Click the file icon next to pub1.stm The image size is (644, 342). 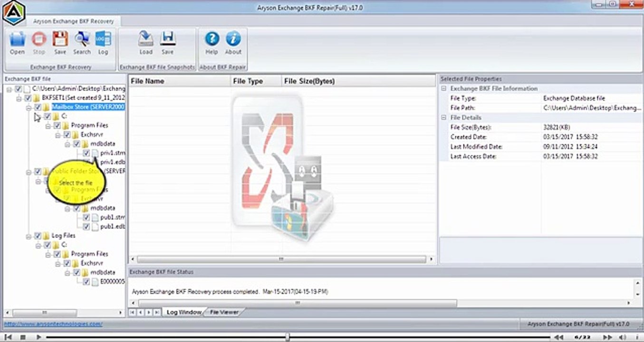point(95,217)
